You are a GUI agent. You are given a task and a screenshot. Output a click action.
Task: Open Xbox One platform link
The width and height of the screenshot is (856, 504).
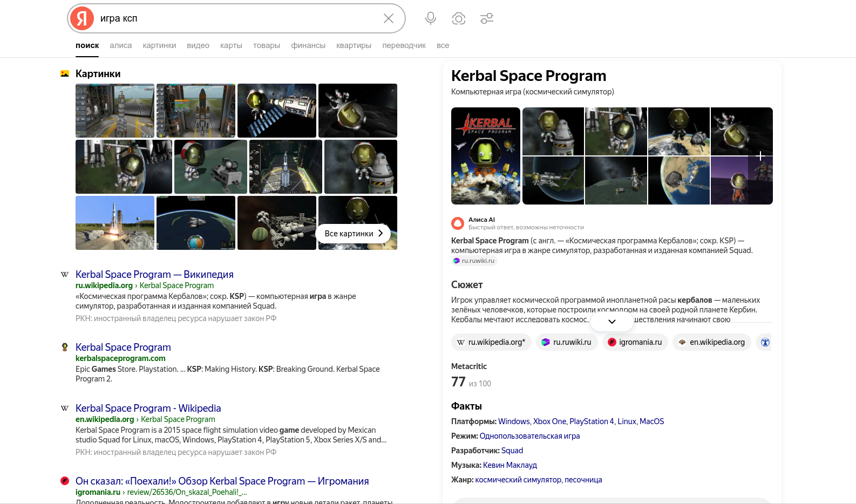click(549, 421)
